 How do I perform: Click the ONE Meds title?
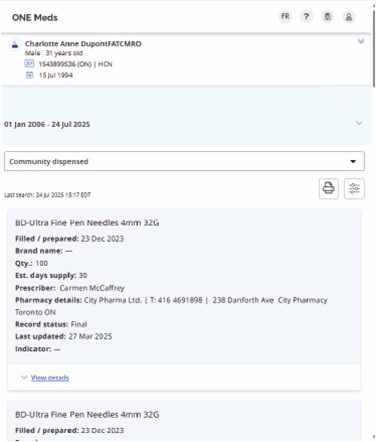(35, 17)
